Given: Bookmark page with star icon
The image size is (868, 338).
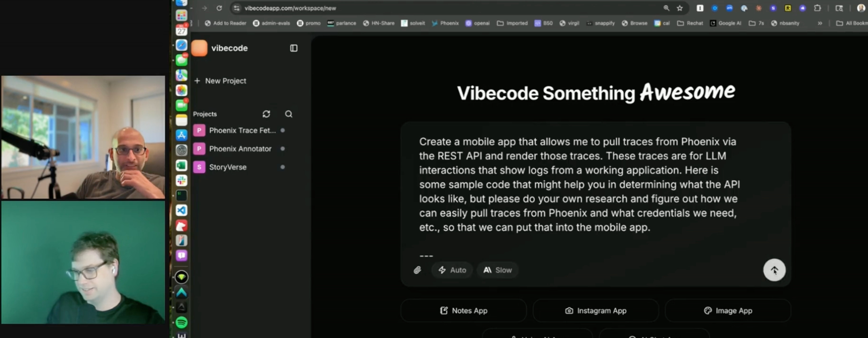Looking at the screenshot, I should click(680, 8).
